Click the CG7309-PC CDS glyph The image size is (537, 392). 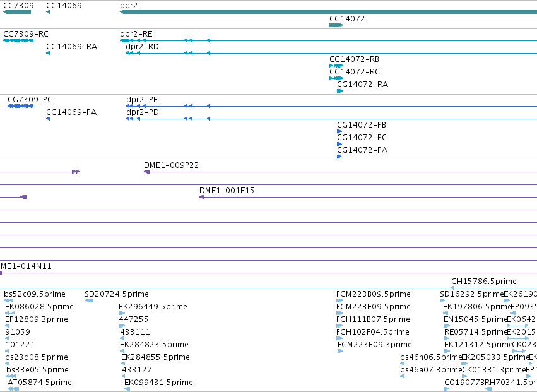(21, 106)
